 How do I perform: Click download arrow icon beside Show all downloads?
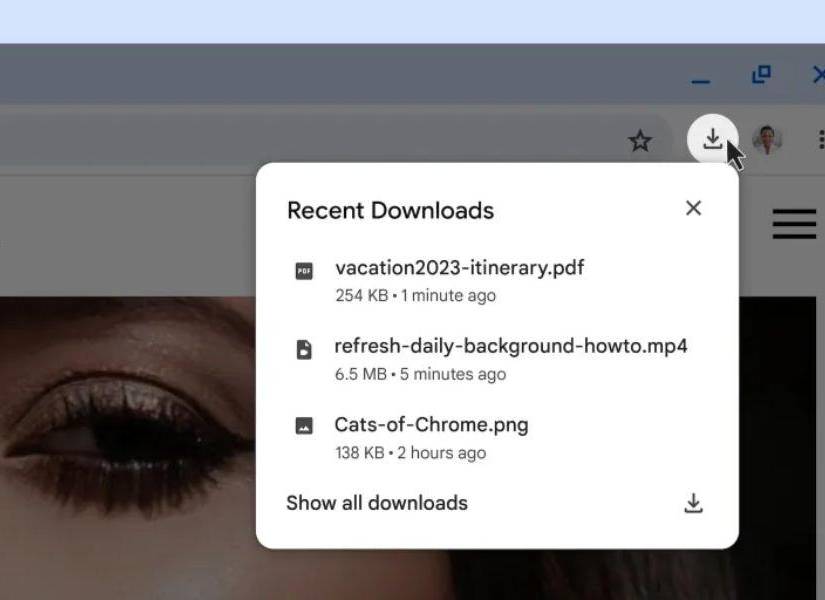click(693, 503)
